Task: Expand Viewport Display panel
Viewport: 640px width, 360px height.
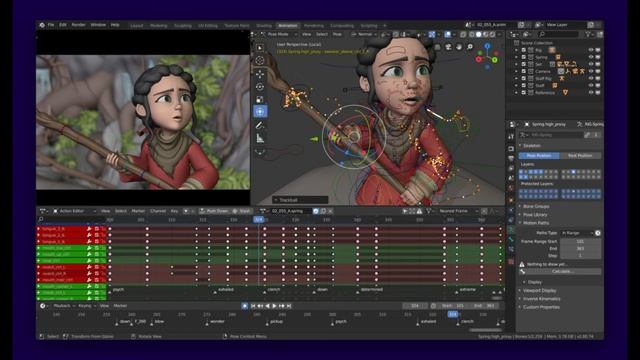Action: [538, 291]
